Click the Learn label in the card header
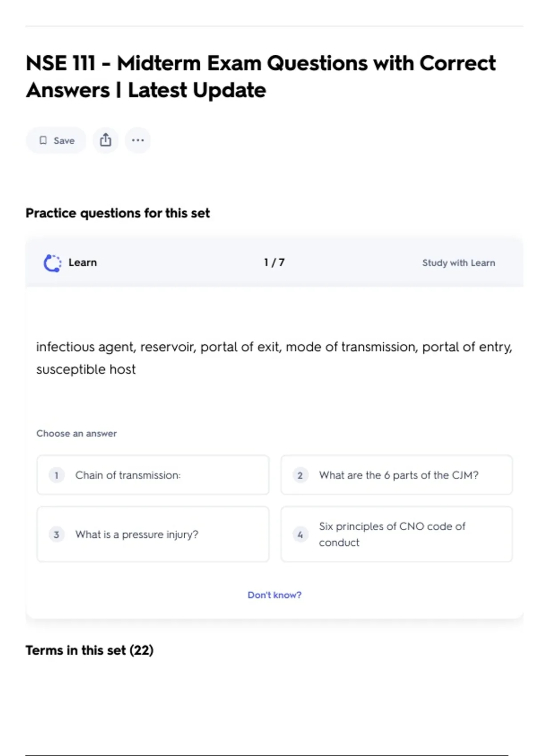This screenshot has height=756, width=534. click(x=82, y=262)
